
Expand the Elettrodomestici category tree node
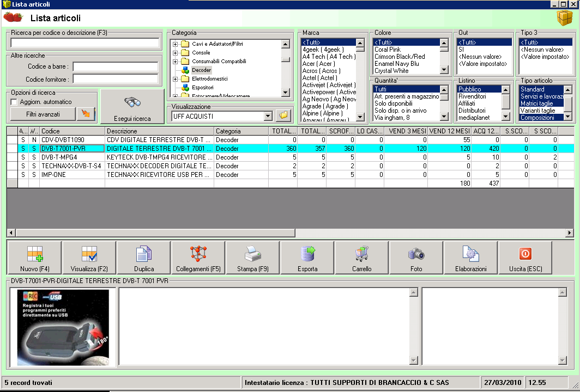point(175,79)
